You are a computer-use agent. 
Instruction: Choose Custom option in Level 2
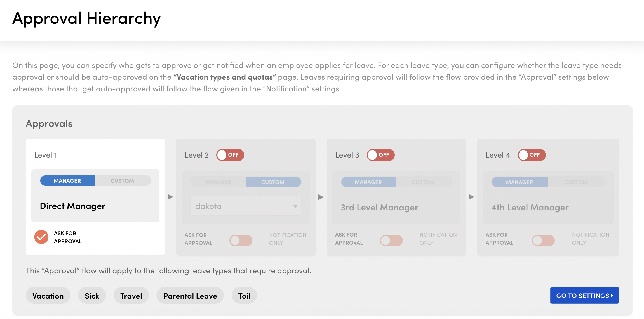(x=273, y=182)
